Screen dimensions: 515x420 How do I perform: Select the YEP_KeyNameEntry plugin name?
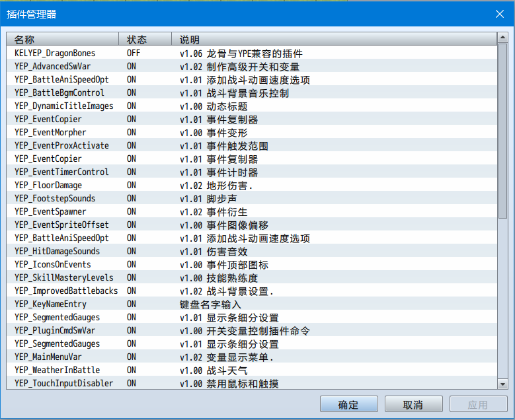pyautogui.click(x=50, y=304)
